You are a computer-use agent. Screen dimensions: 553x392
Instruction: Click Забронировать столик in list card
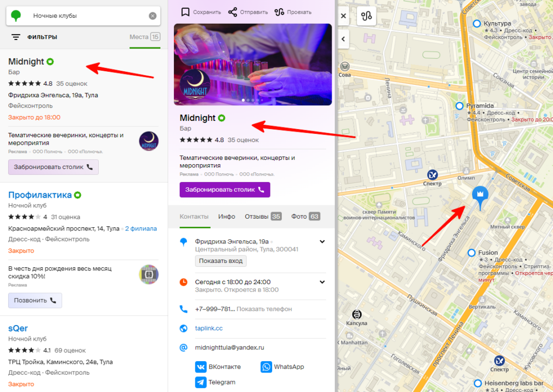click(53, 167)
